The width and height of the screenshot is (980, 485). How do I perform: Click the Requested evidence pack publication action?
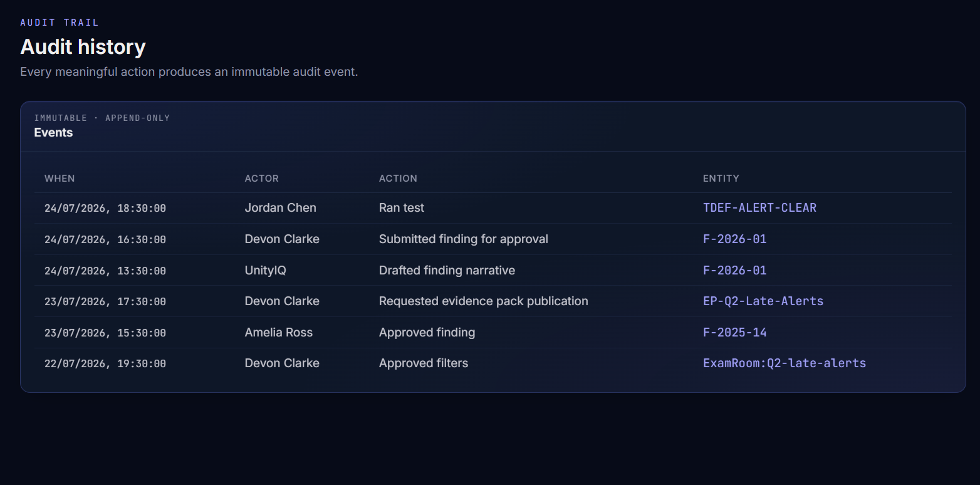[x=484, y=301]
